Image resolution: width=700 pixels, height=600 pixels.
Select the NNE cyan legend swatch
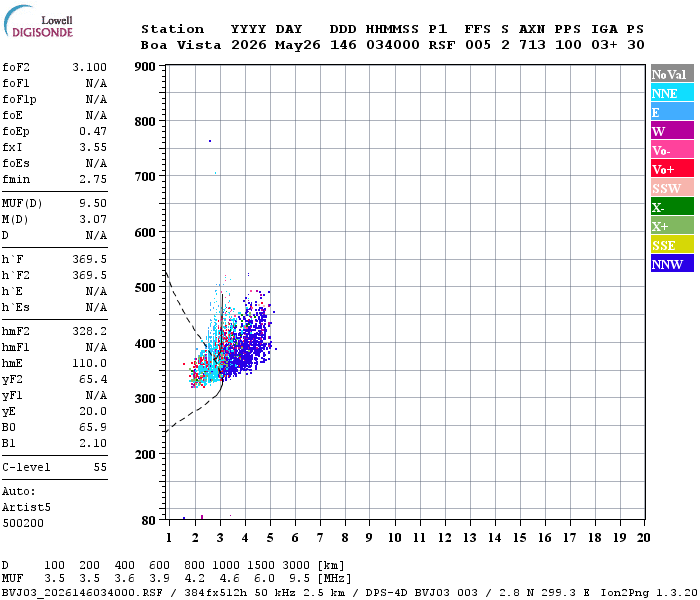click(672, 93)
